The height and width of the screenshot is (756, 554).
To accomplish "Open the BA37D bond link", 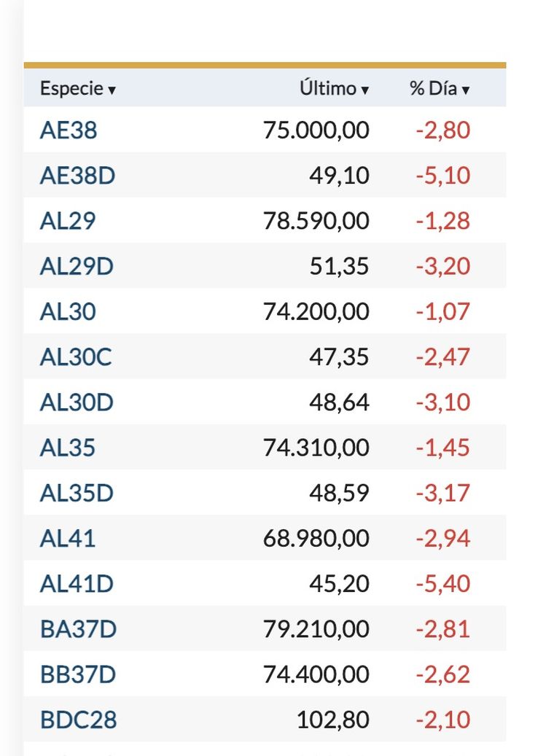I will click(78, 629).
